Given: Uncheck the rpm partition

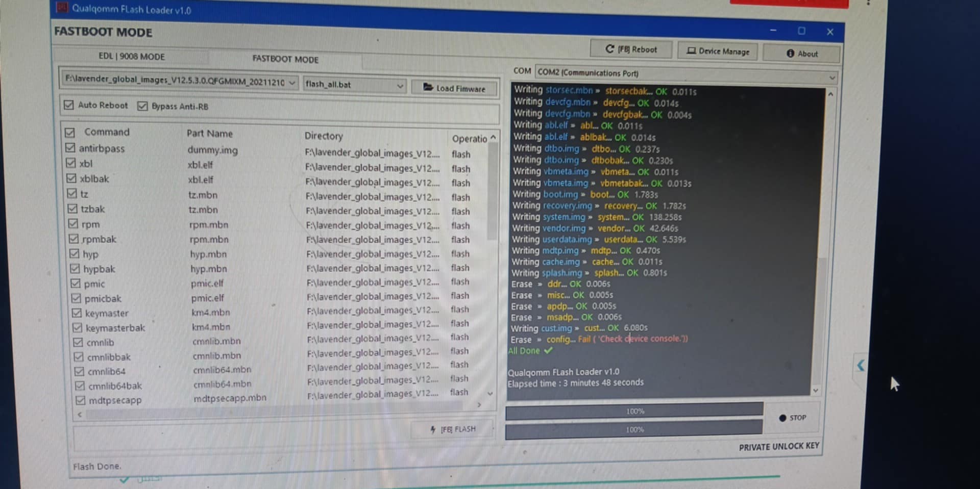Looking at the screenshot, I should click(x=73, y=224).
